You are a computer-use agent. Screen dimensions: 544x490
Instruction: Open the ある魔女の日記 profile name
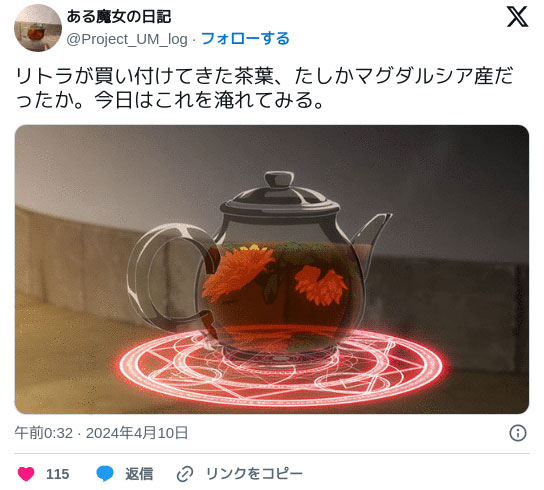pyautogui.click(x=119, y=17)
